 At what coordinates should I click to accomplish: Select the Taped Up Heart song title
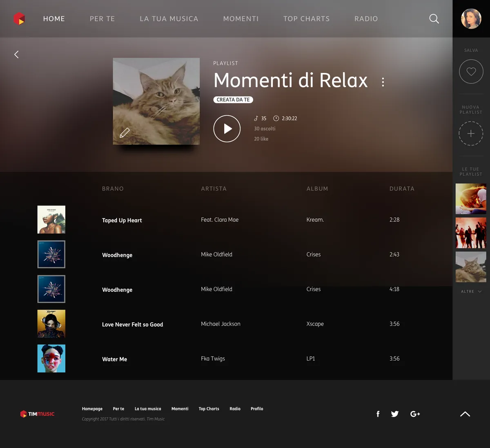[x=122, y=221]
